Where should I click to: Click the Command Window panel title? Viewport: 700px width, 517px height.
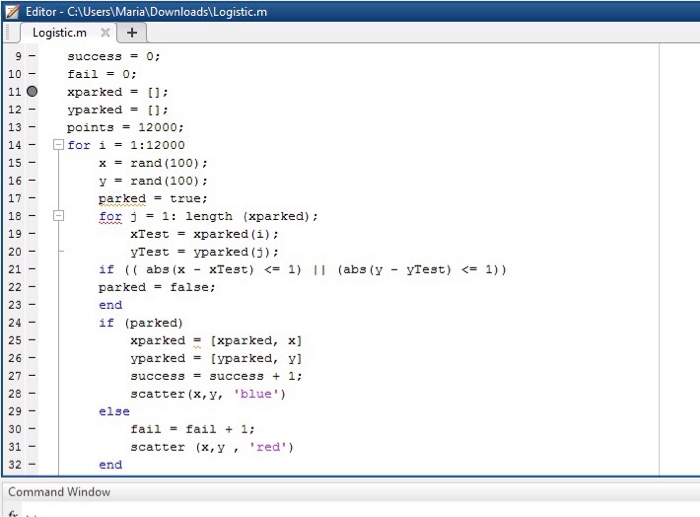pos(59,492)
